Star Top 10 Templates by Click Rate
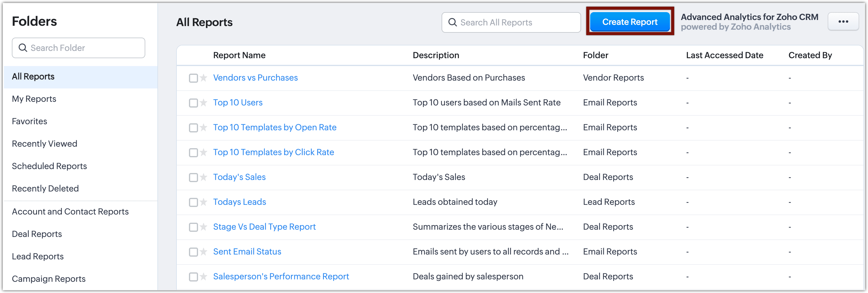Screen dimensions: 868x293 click(x=203, y=153)
